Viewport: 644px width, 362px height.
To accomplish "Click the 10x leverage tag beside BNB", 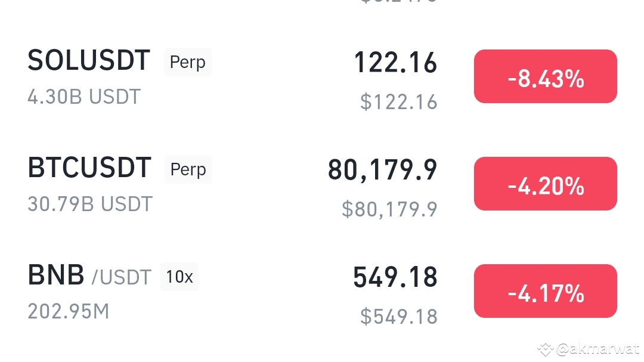I will [x=179, y=277].
